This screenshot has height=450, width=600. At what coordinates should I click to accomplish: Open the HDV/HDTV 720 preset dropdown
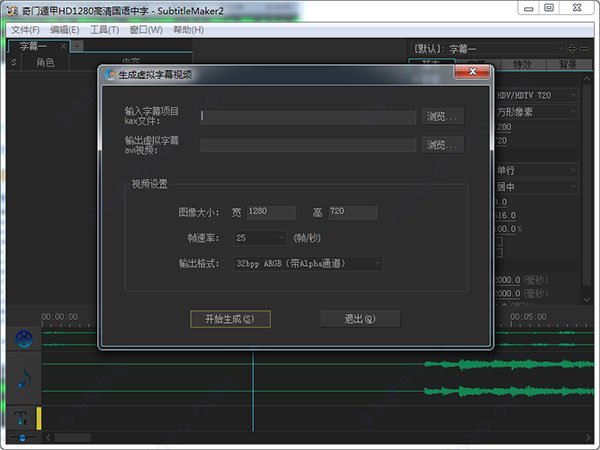(537, 95)
